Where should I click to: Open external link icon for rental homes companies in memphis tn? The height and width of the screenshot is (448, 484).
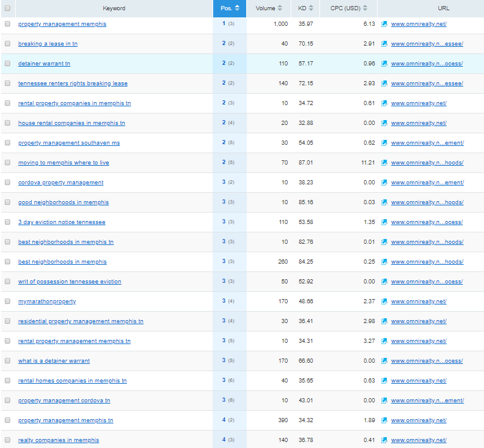click(384, 381)
